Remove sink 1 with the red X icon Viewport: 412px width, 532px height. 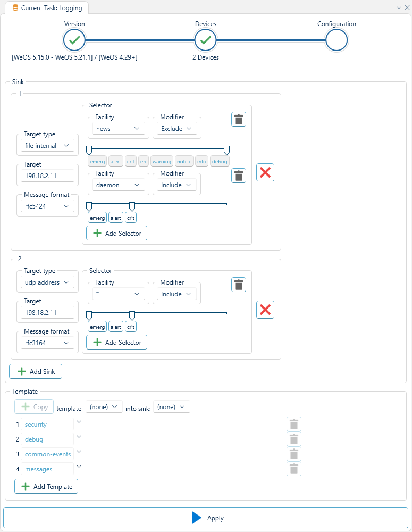[265, 172]
